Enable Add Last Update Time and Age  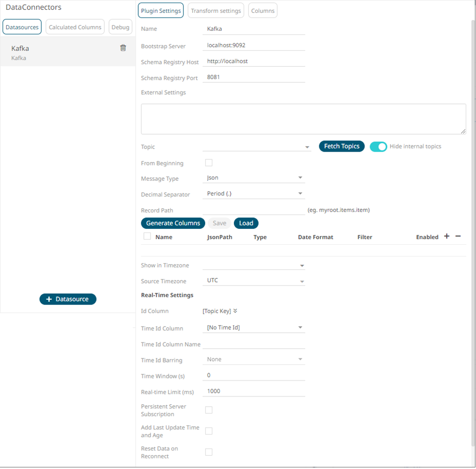pyautogui.click(x=209, y=431)
